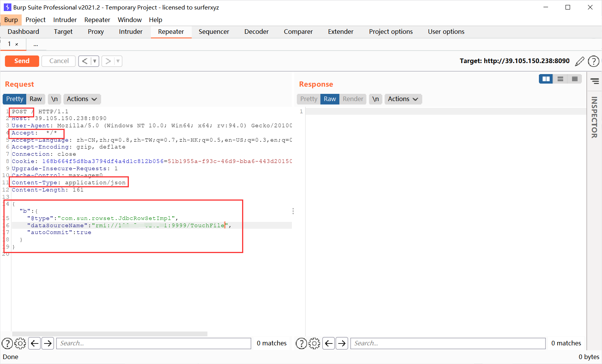602x364 pixels.
Task: Toggle response Raw view
Action: tap(330, 99)
